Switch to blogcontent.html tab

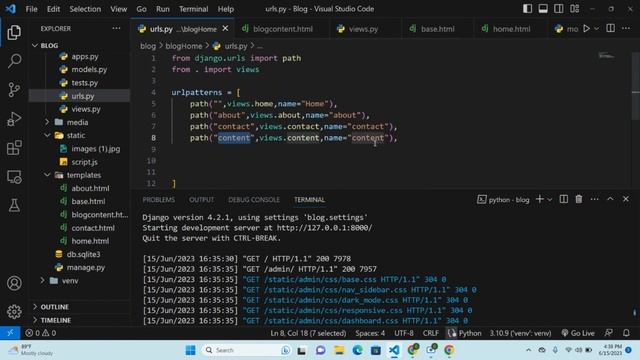tap(282, 29)
